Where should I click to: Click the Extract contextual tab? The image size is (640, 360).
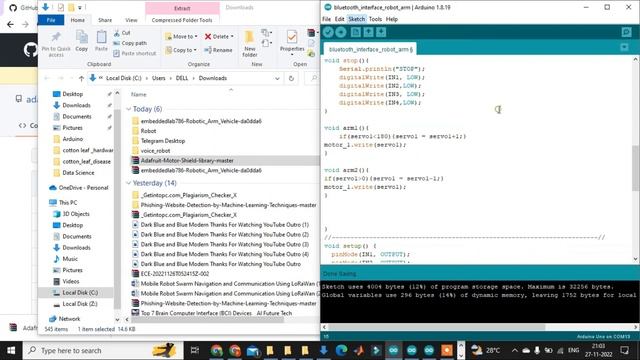182,8
